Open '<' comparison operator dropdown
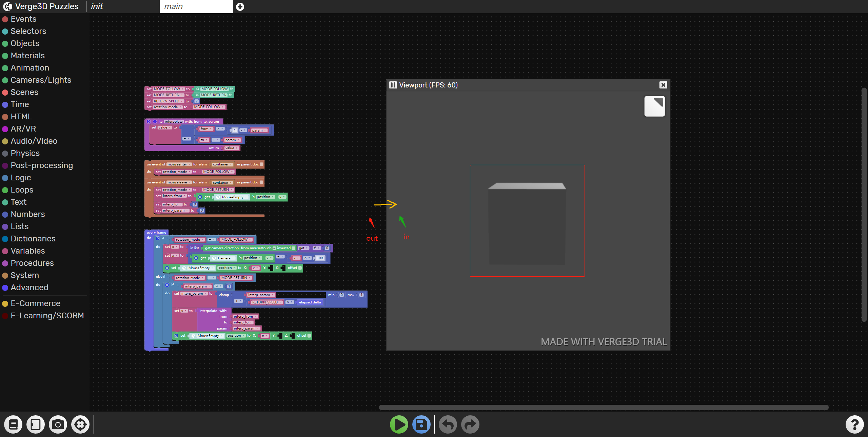This screenshot has height=437, width=868. coord(219,286)
